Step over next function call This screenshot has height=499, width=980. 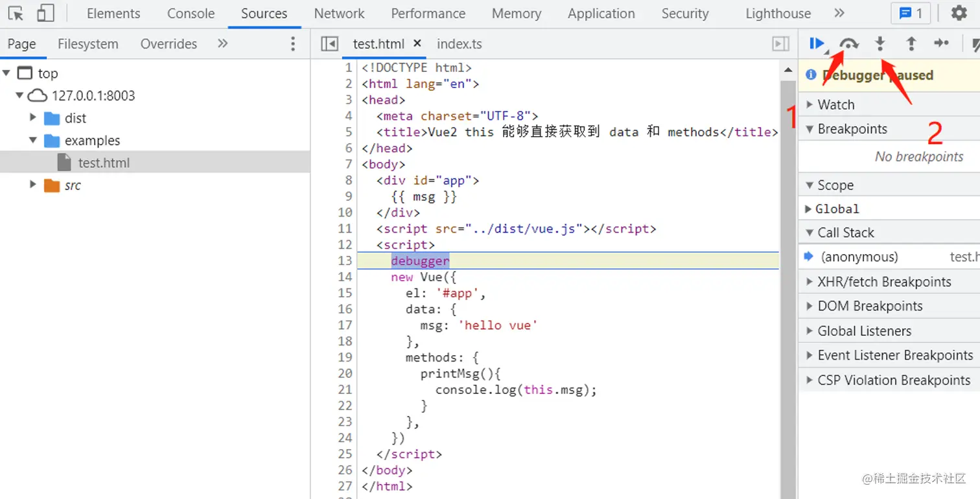click(x=848, y=43)
